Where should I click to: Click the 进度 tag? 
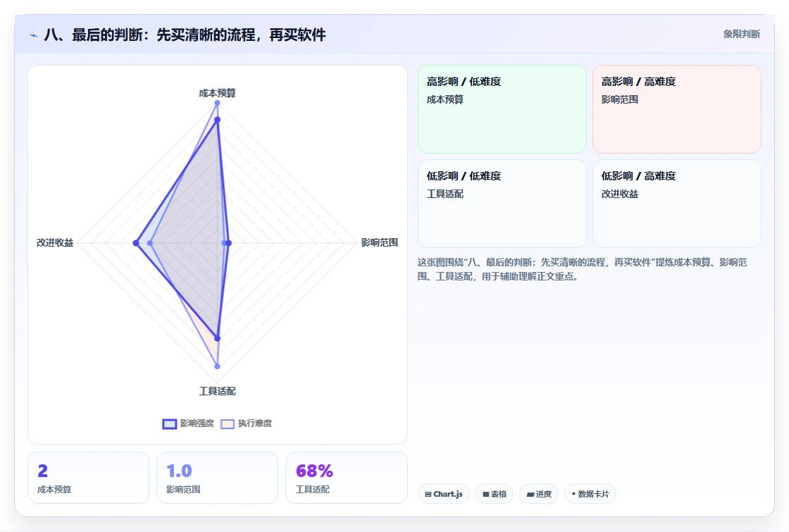[538, 494]
